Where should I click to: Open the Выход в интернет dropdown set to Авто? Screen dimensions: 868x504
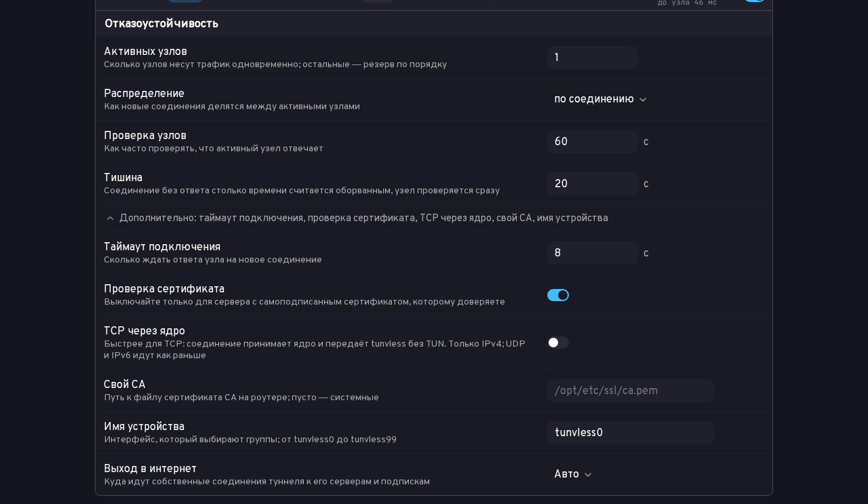click(573, 475)
